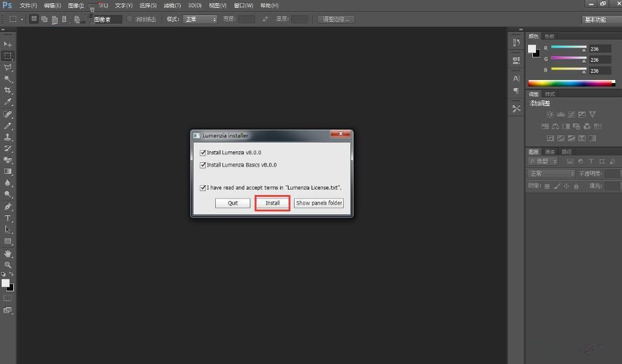
Task: Open the 类型 layer filter dropdown
Action: (543, 161)
